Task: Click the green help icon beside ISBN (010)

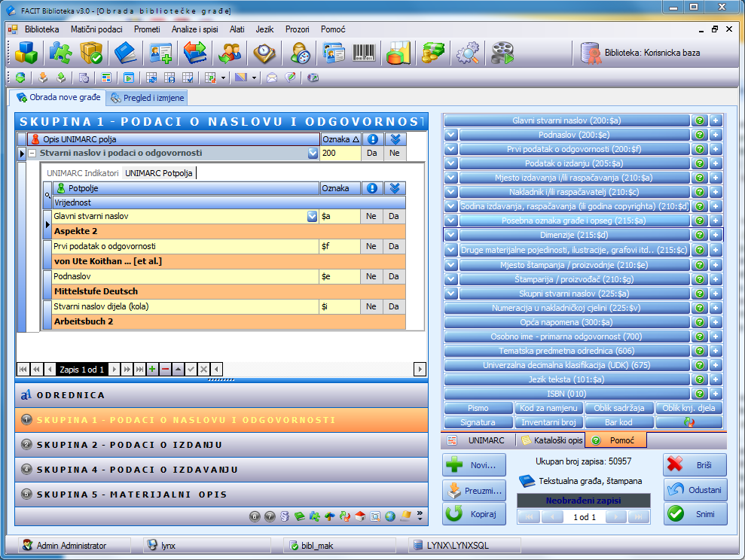Action: pos(699,394)
